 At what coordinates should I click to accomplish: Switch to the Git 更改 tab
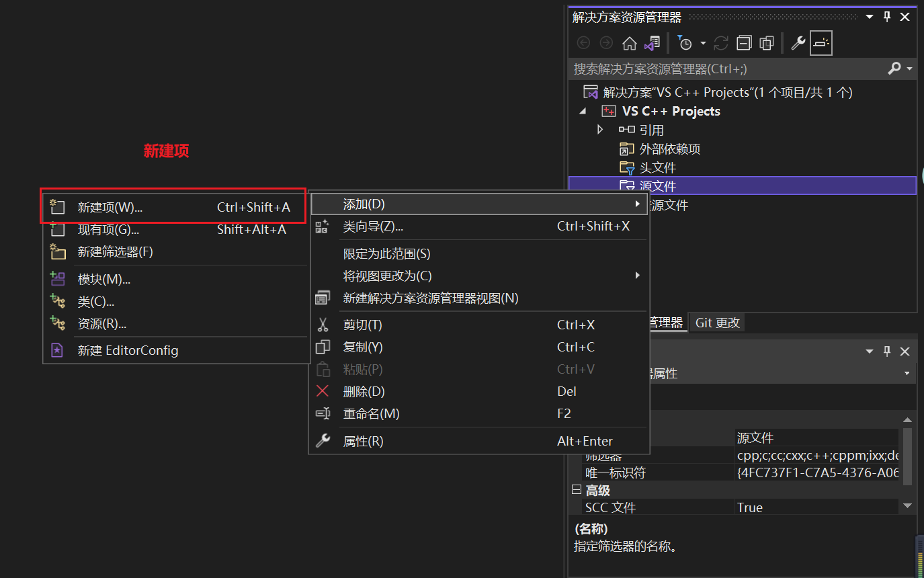click(718, 323)
